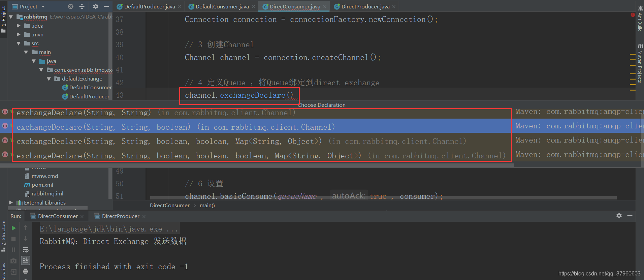Expand the .idea folder
The width and height of the screenshot is (644, 280).
pyautogui.click(x=19, y=26)
